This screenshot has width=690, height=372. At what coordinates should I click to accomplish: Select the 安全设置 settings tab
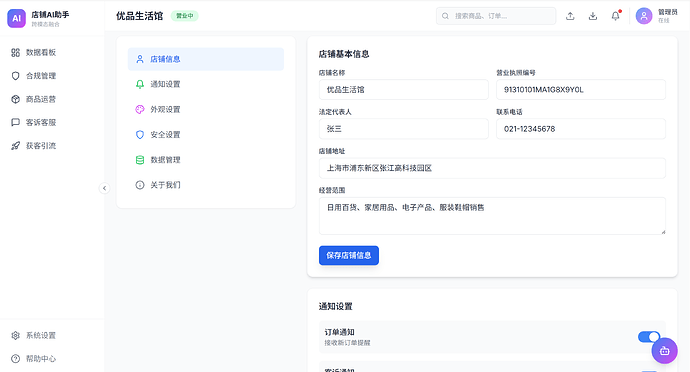click(x=206, y=135)
